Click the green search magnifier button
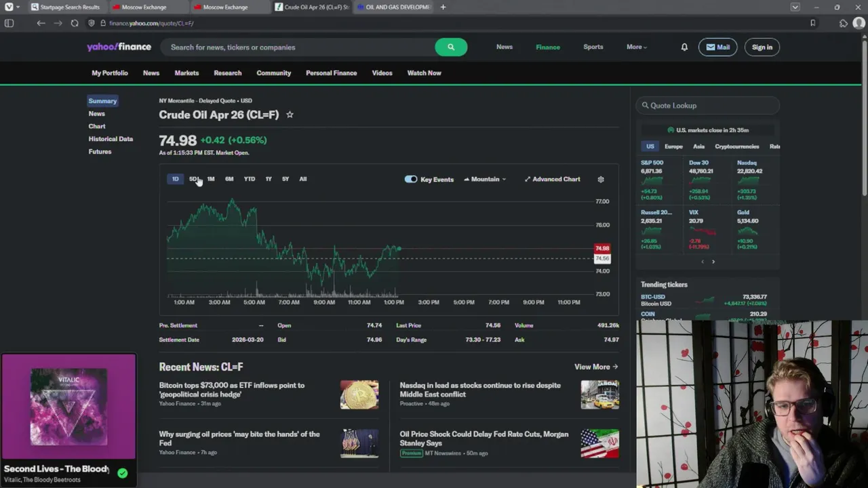 [451, 47]
